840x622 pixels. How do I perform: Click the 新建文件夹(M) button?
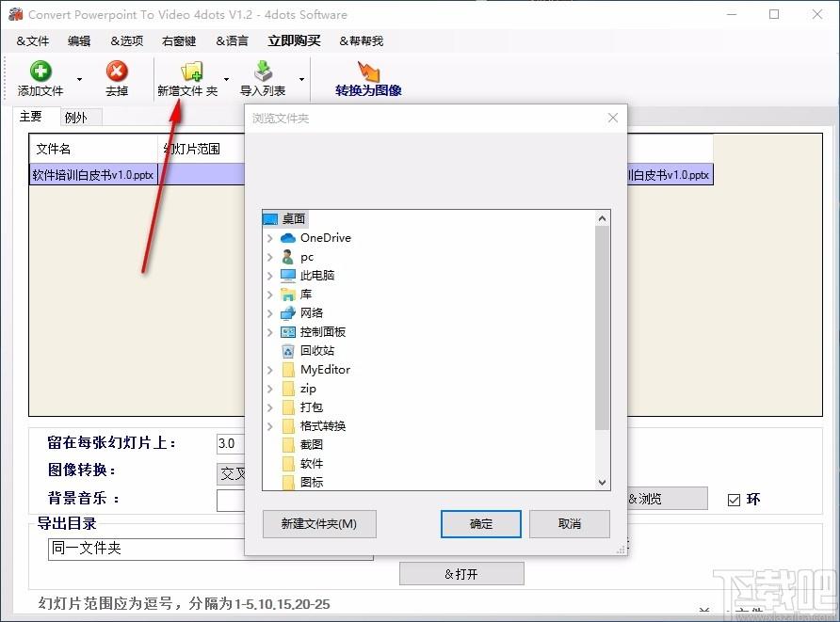click(319, 523)
